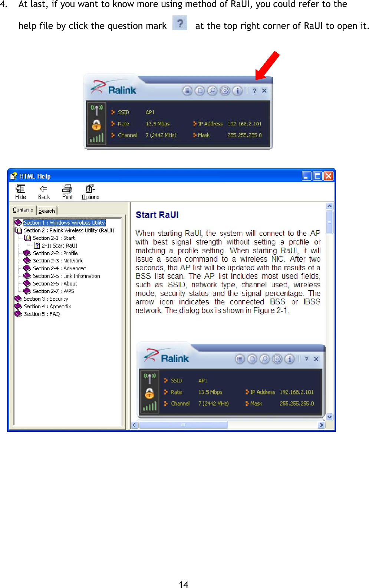Minimize the HTML Help window
369x588 pixels.
(307, 176)
